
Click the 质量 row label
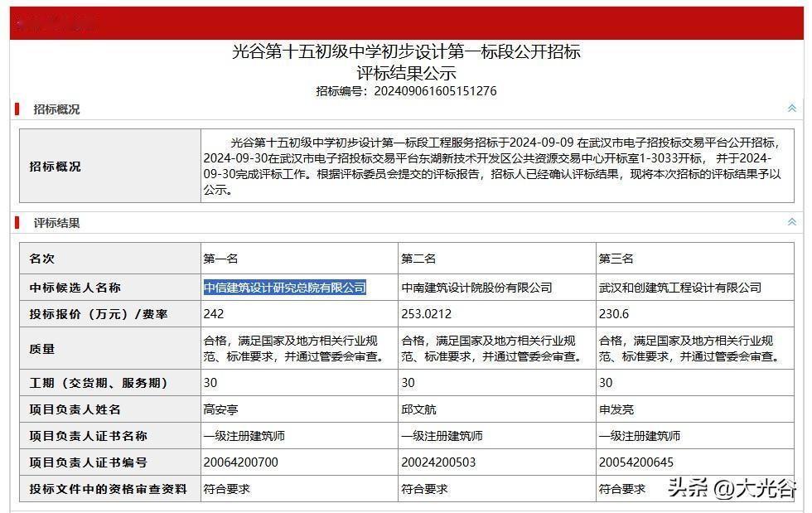pyautogui.click(x=42, y=349)
